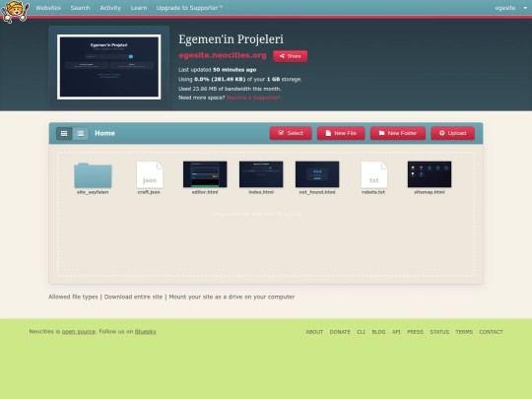This screenshot has height=399, width=532.
Task: Switch to list view icon
Action: (81, 133)
